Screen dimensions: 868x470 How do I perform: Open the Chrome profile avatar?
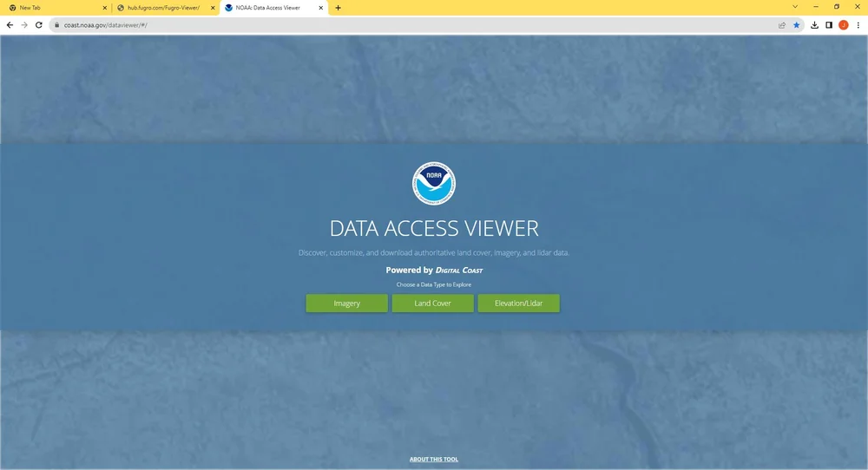tap(844, 25)
